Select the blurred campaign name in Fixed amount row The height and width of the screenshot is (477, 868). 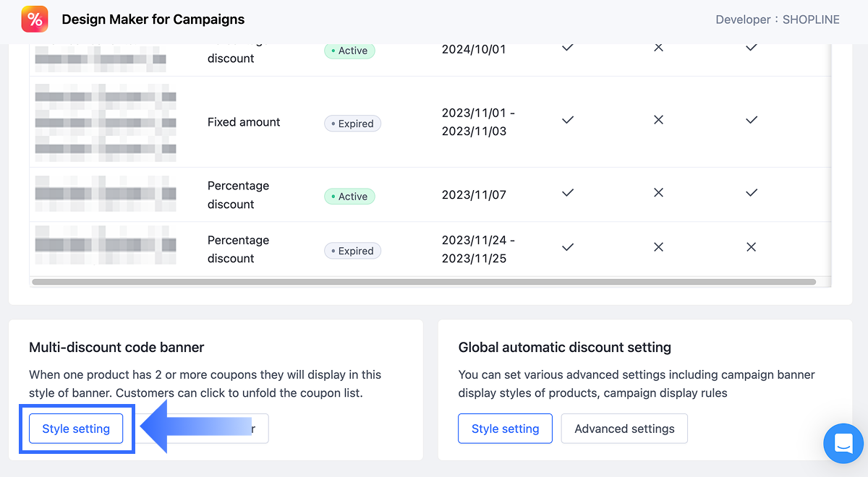tap(106, 122)
